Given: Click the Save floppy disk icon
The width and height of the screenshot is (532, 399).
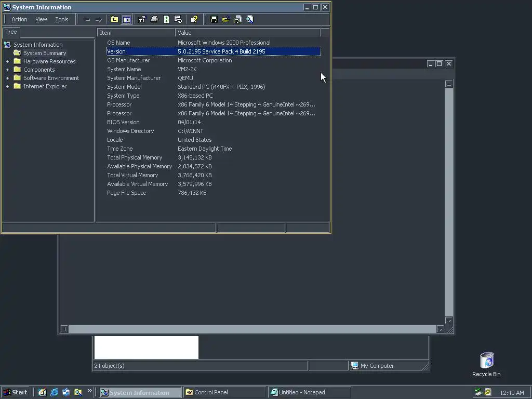Looking at the screenshot, I should tap(214, 19).
